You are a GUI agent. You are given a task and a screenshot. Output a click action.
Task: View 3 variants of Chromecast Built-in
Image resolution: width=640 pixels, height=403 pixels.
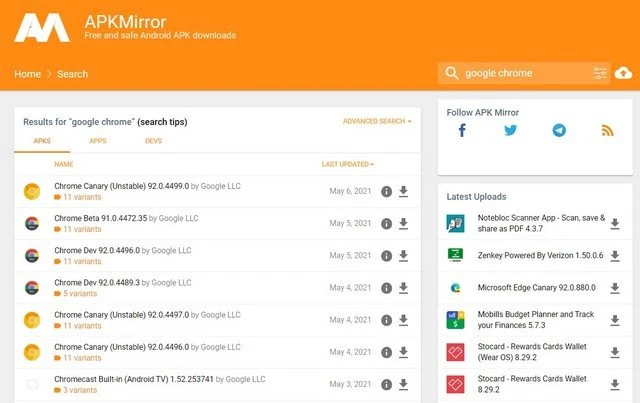point(80,390)
